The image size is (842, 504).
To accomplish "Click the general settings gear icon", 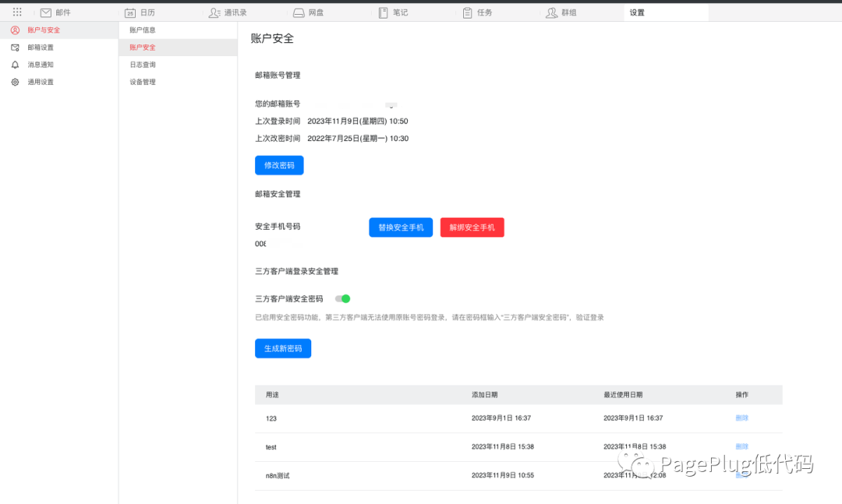I will (x=15, y=82).
